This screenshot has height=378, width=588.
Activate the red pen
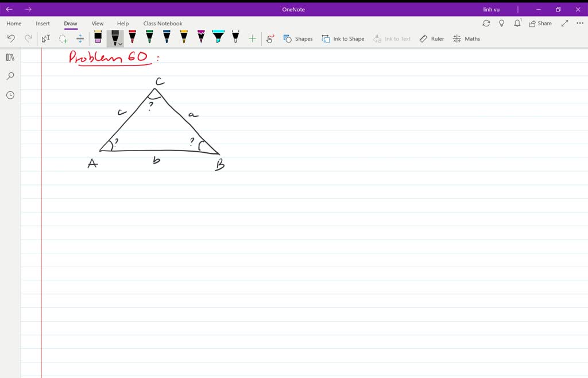pos(132,38)
